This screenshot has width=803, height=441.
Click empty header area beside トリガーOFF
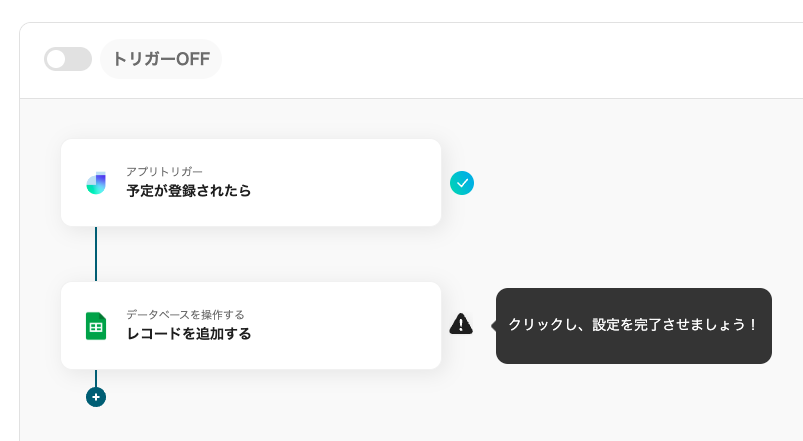[x=500, y=59]
